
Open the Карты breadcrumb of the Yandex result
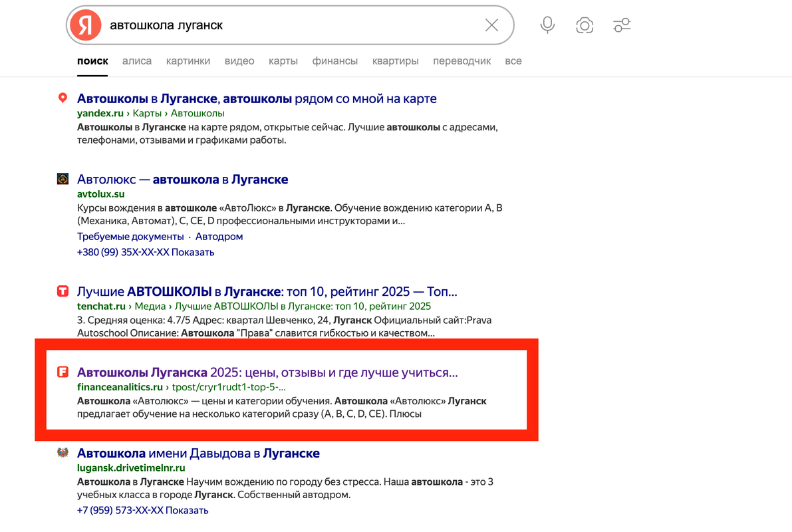pos(147,113)
